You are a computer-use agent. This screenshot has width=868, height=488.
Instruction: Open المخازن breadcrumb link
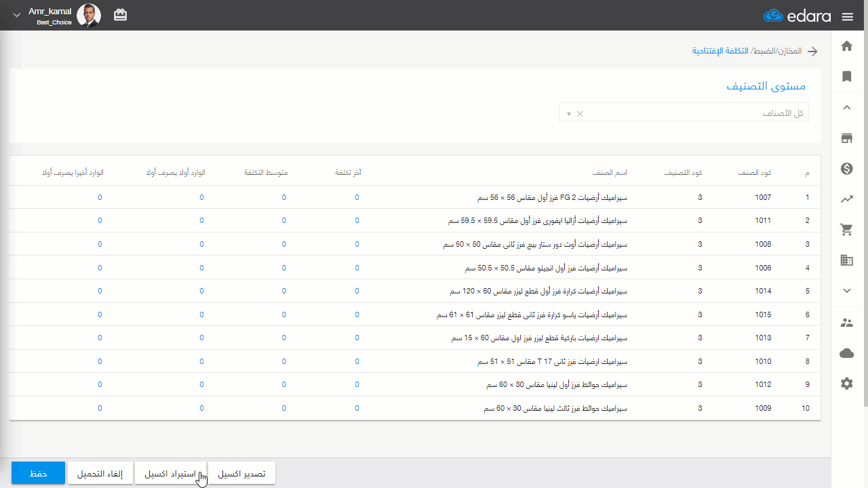coord(790,52)
